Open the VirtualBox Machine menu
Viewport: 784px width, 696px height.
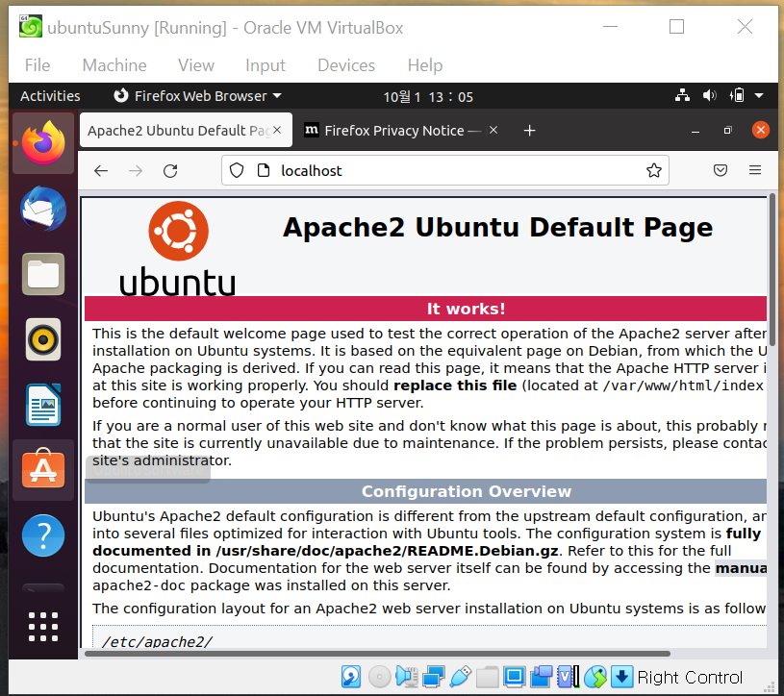(114, 65)
